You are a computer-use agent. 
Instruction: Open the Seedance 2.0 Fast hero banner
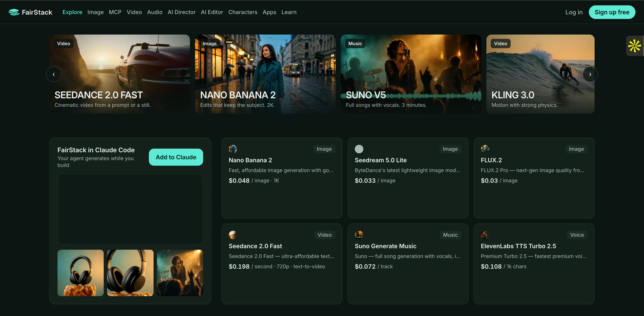click(119, 74)
